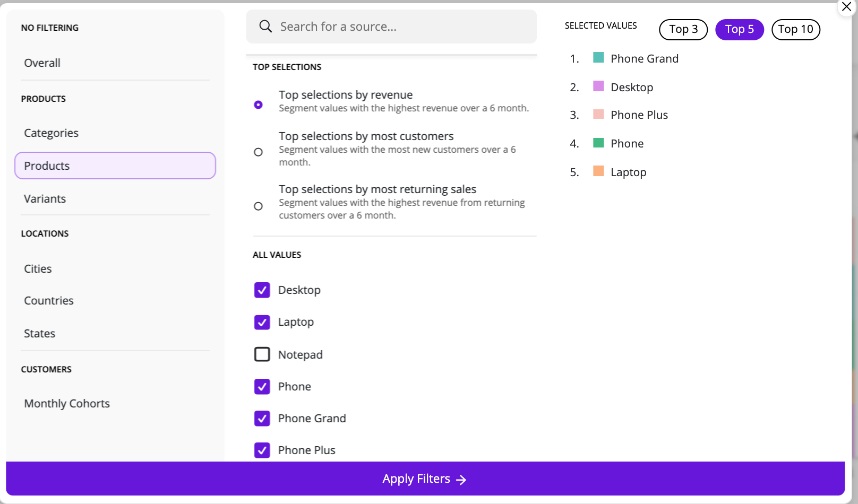Choose Top selections by most returning sales
Viewport: 858px width, 504px height.
[x=259, y=206]
